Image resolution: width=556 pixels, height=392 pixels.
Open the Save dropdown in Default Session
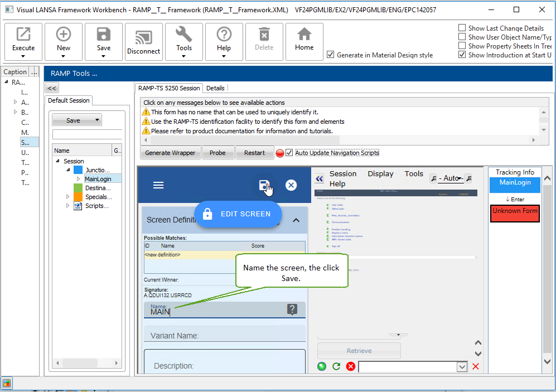point(98,120)
